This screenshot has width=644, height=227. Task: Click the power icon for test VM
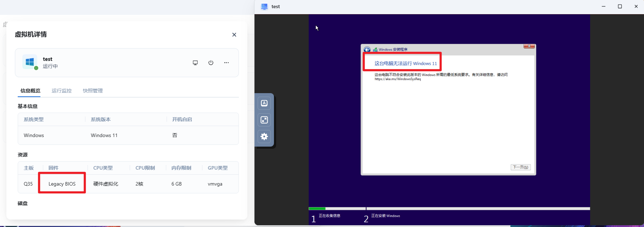(211, 63)
